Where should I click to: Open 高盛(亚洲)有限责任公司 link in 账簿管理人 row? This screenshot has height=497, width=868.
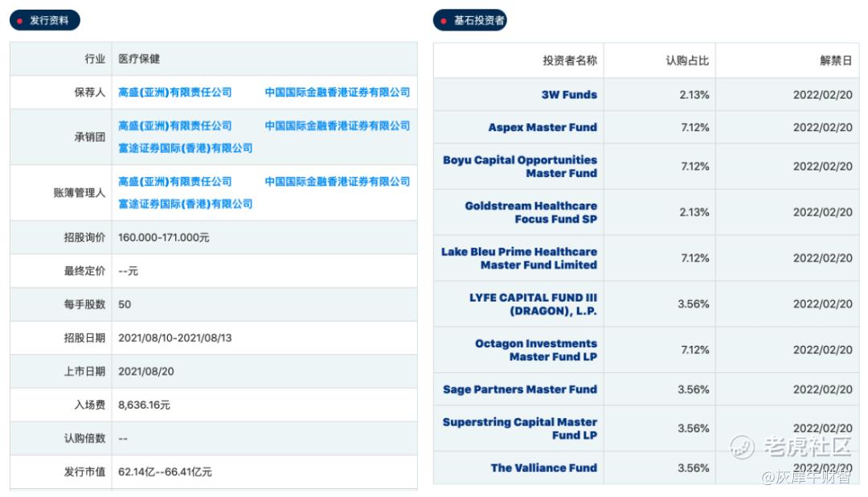[x=175, y=182]
